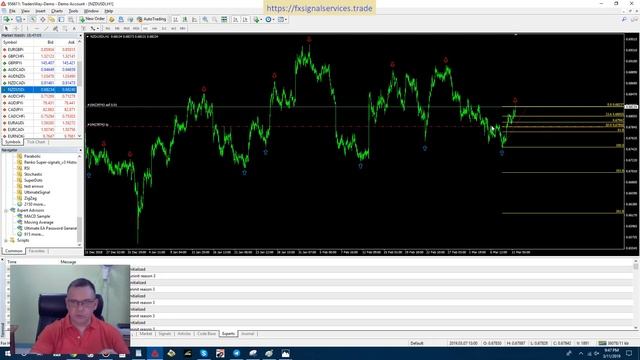Open the MetaEditor toolbar icon
This screenshot has height=360, width=640.
tap(112, 19)
